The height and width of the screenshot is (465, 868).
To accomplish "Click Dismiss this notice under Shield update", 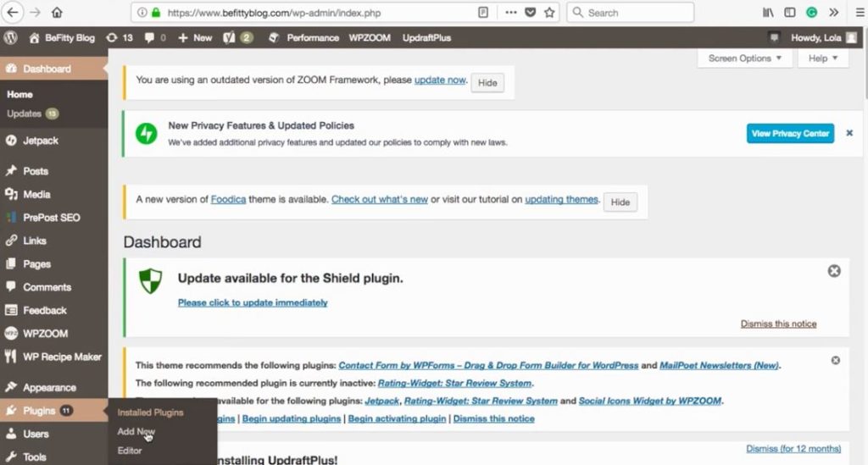I will [778, 324].
